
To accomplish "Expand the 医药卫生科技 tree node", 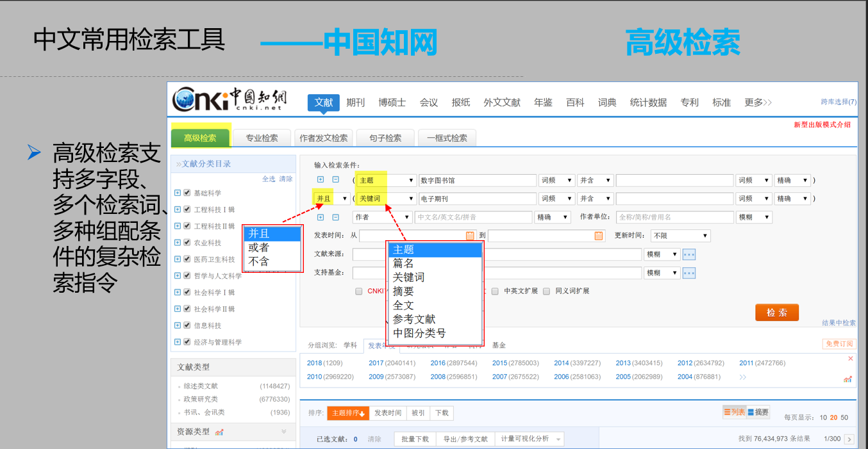I will [178, 259].
